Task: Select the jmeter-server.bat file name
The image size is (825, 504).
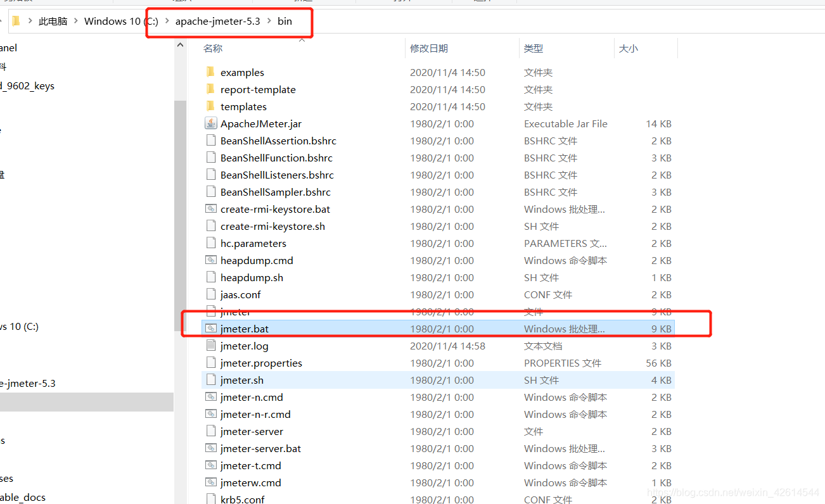Action: tap(260, 448)
